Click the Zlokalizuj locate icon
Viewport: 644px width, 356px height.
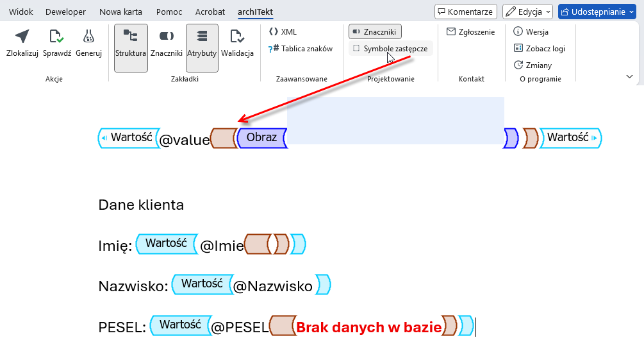(x=22, y=36)
